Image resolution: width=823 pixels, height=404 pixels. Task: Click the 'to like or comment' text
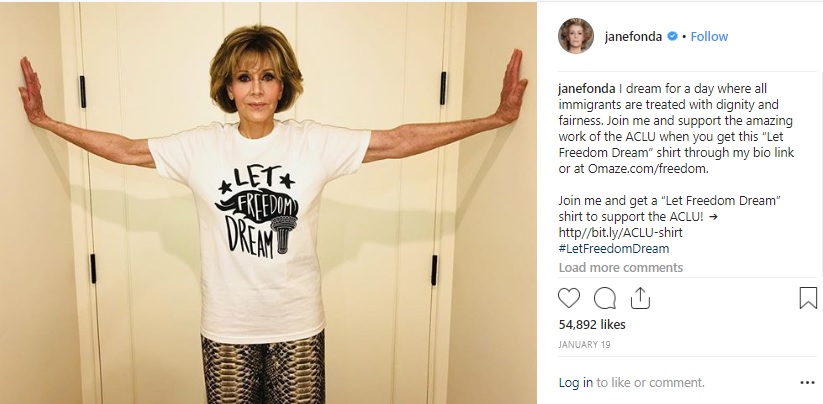pos(650,383)
